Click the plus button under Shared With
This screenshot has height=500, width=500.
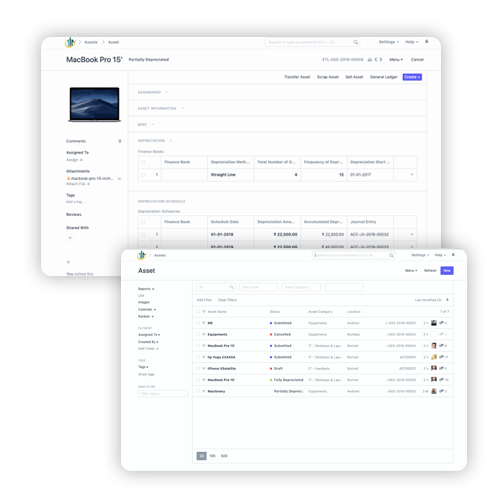click(x=70, y=238)
